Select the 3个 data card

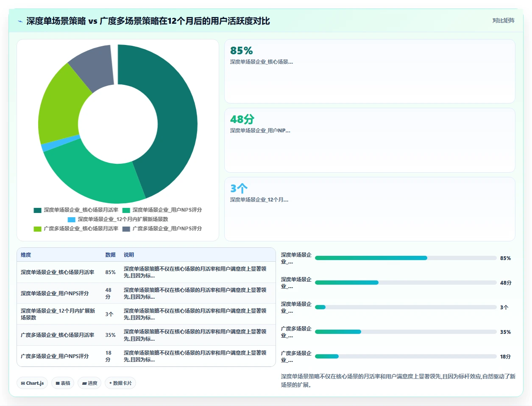coord(370,209)
